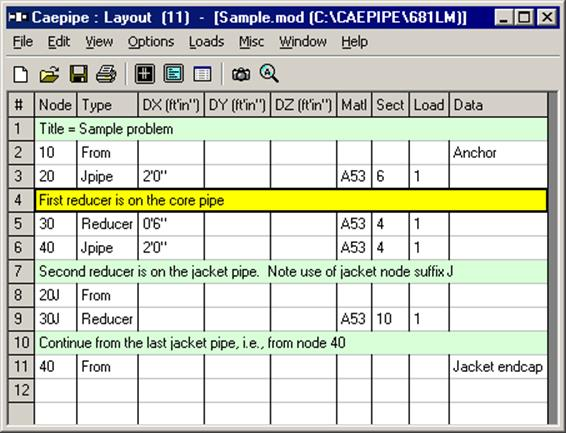Viewport: 566px width, 433px height.
Task: Click the vertical scrollbar at the right edge
Action: click(553, 258)
